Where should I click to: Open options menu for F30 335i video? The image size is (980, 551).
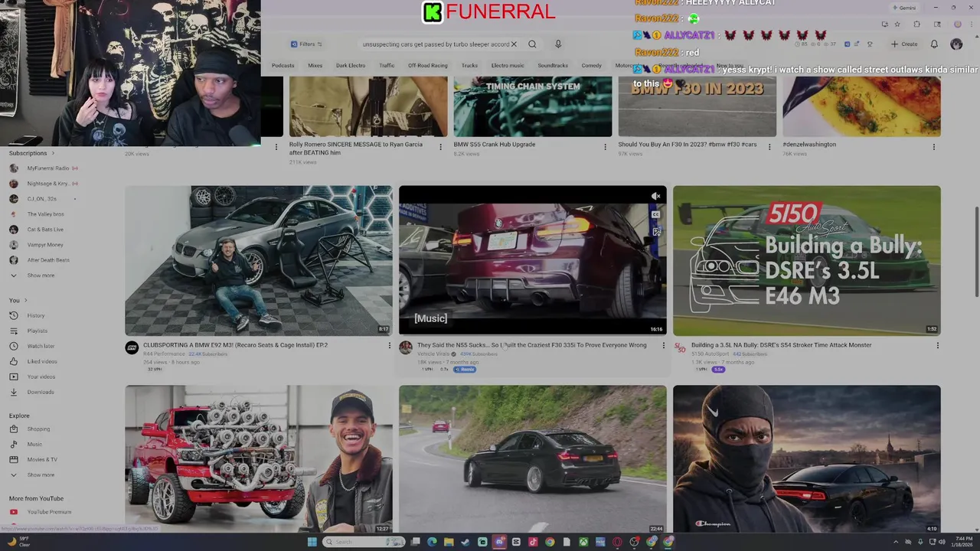tap(664, 346)
